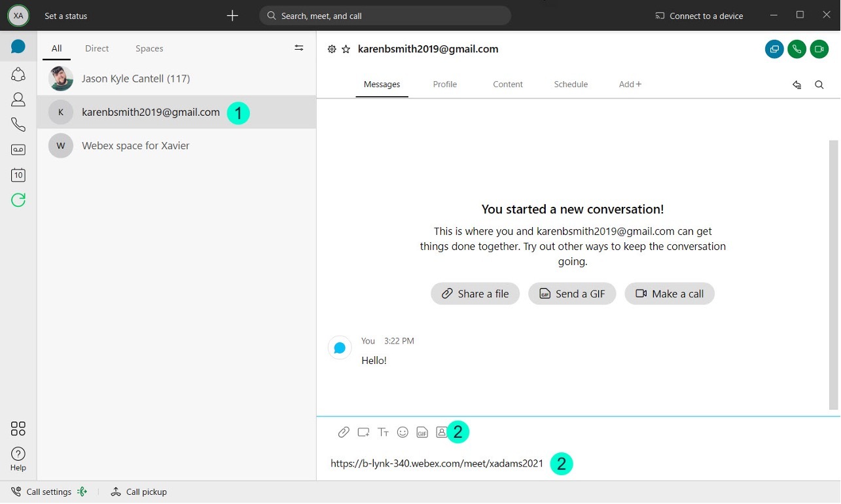Click the Personal Room invite icon

tap(442, 432)
